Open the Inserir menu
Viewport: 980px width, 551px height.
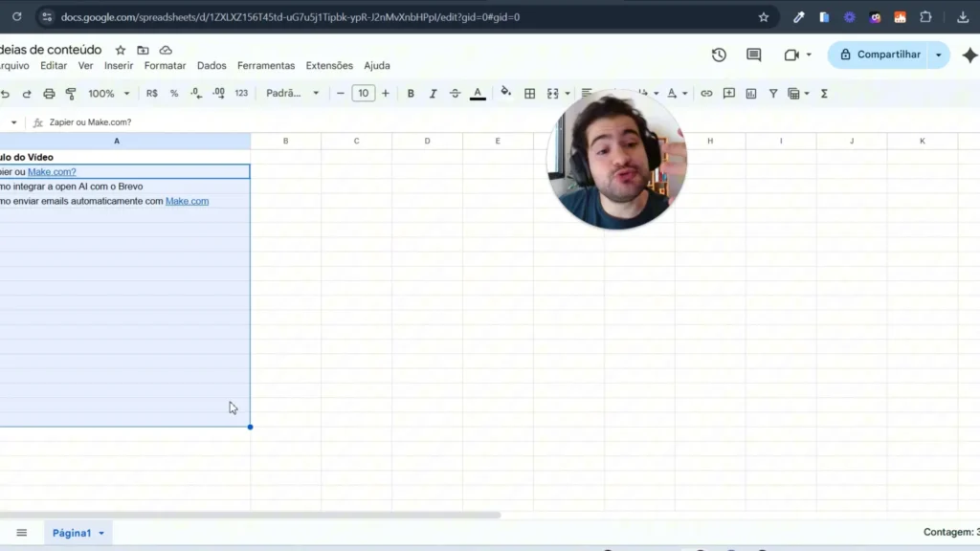pyautogui.click(x=119, y=66)
